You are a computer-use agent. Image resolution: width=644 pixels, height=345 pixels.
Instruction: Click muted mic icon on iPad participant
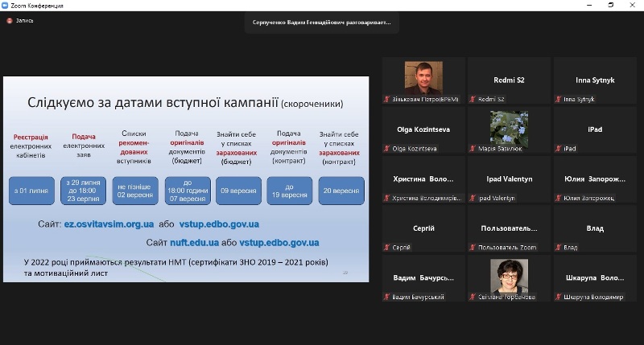click(558, 149)
